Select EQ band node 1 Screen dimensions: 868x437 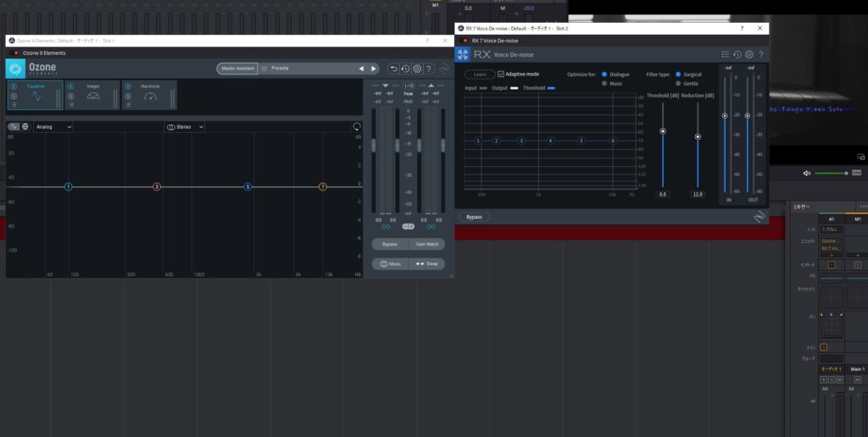click(68, 187)
